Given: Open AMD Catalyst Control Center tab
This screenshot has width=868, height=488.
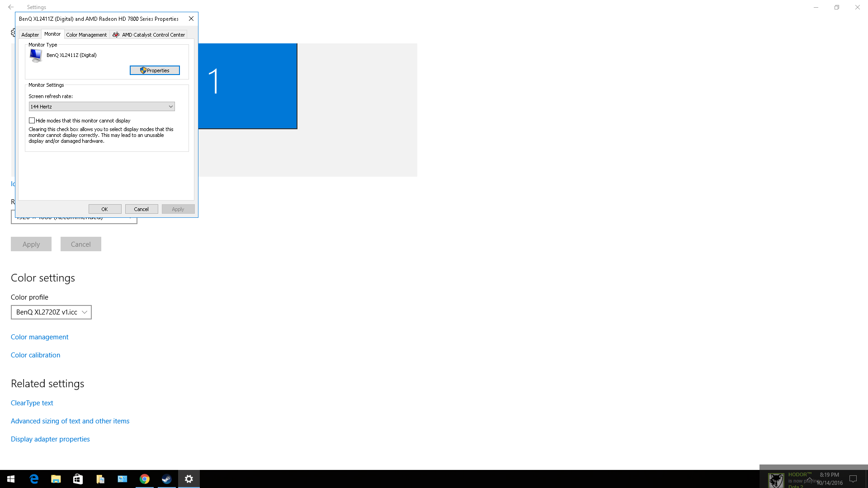Looking at the screenshot, I should 150,34.
